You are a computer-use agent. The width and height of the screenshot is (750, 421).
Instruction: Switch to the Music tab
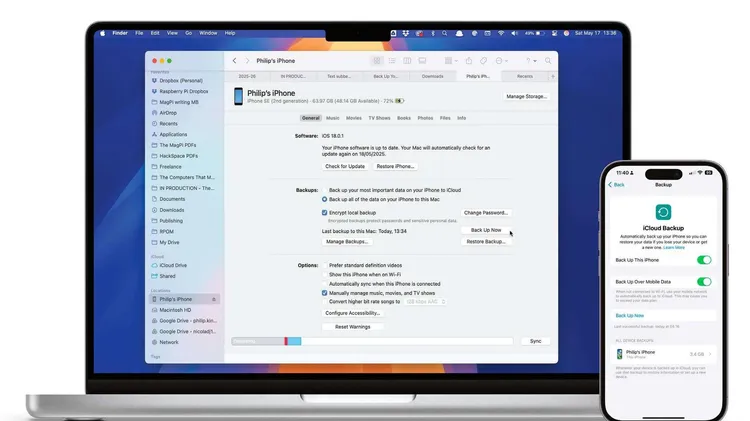click(x=332, y=118)
